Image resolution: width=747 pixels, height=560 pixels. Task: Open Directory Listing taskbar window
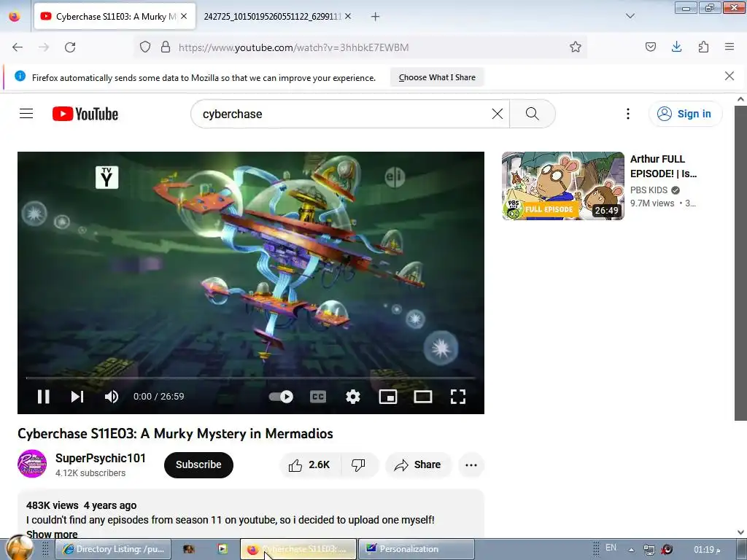tap(113, 549)
